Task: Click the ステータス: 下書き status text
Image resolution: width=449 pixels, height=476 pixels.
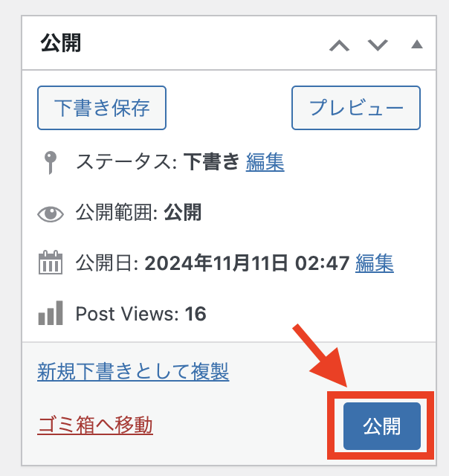Action: pos(158,162)
